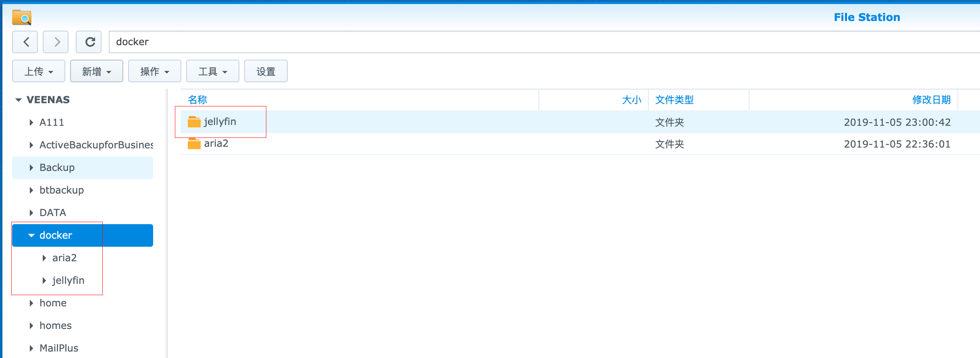Image resolution: width=980 pixels, height=358 pixels.
Task: Sort by 大小 column header
Action: [631, 100]
